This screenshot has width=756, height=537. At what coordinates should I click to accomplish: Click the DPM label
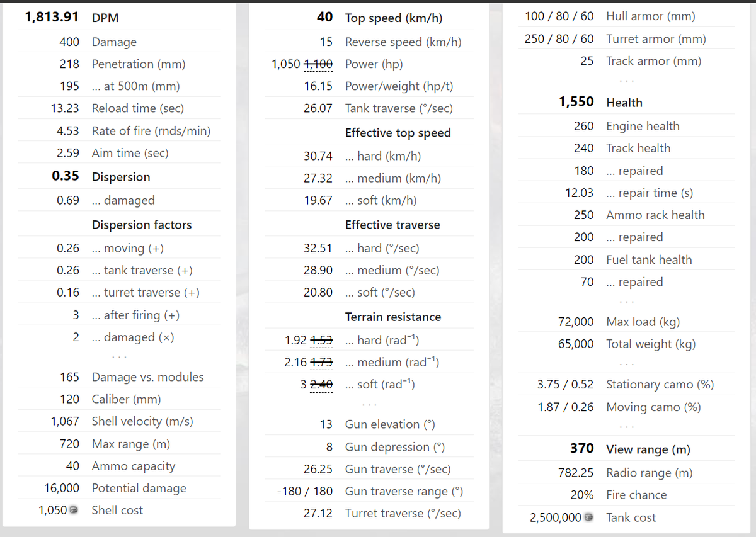pos(105,18)
